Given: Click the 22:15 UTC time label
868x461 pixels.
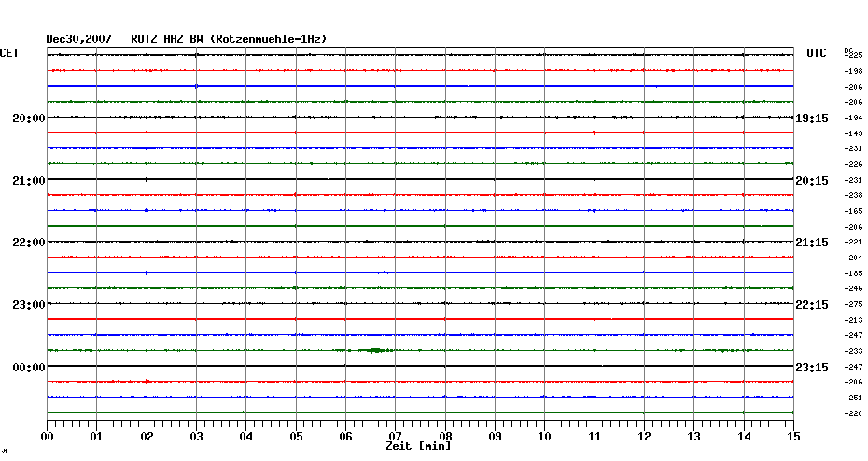Looking at the screenshot, I should point(812,305).
